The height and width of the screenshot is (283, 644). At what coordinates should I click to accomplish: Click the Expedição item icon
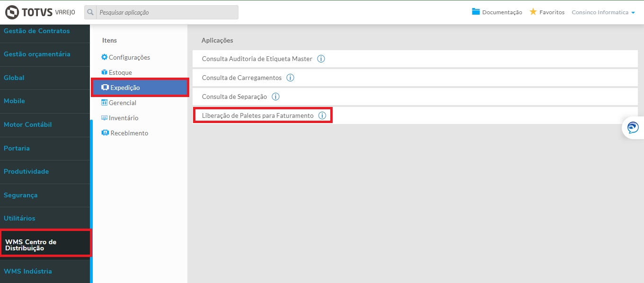(105, 88)
